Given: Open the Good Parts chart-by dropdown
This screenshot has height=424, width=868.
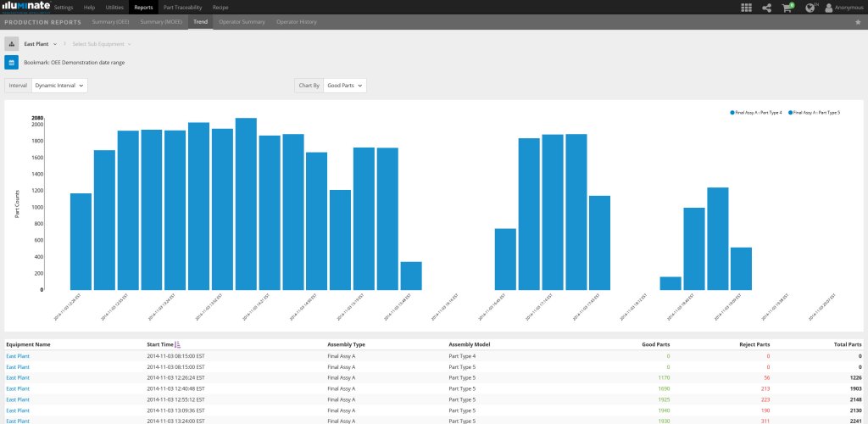Looking at the screenshot, I should [345, 86].
